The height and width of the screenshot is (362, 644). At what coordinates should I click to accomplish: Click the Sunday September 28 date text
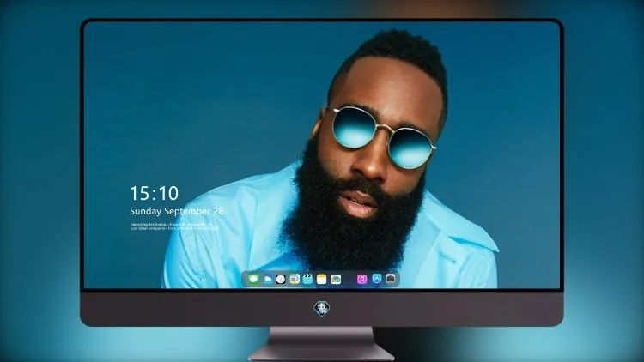click(177, 211)
